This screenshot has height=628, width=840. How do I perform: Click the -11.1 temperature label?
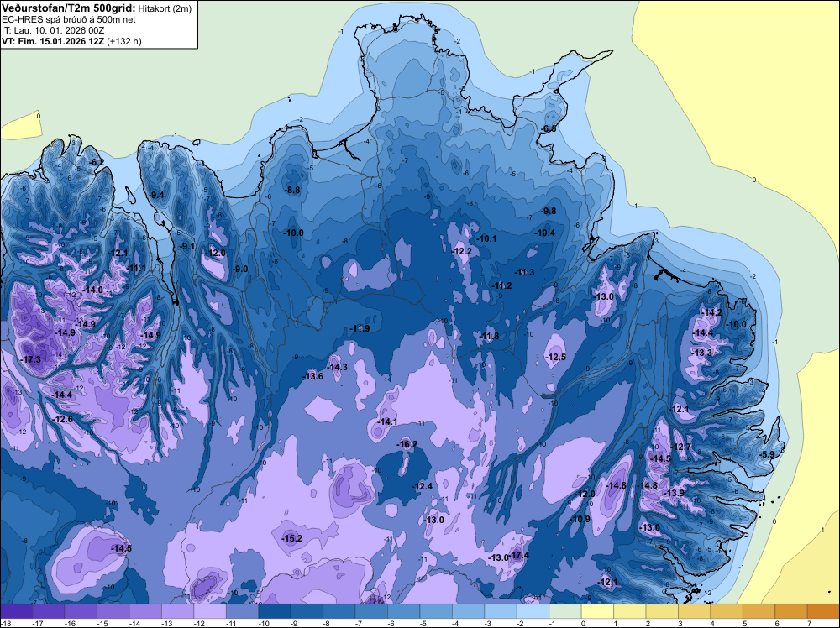pos(136,268)
